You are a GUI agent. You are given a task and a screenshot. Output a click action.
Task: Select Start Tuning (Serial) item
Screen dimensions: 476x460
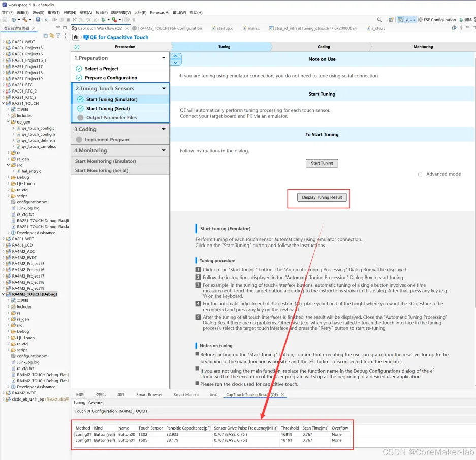120,108
